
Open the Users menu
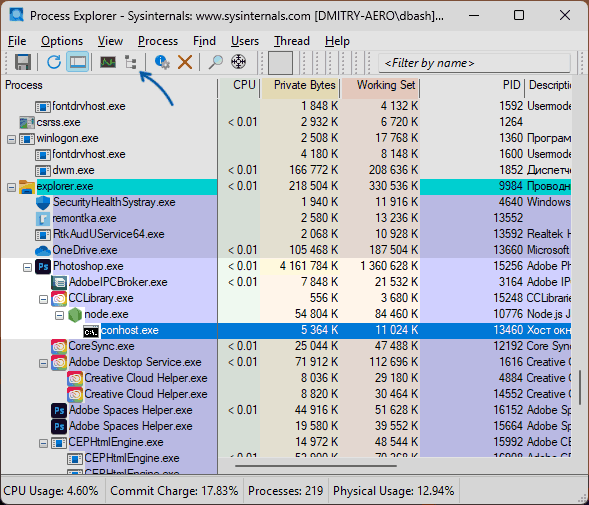click(x=245, y=41)
